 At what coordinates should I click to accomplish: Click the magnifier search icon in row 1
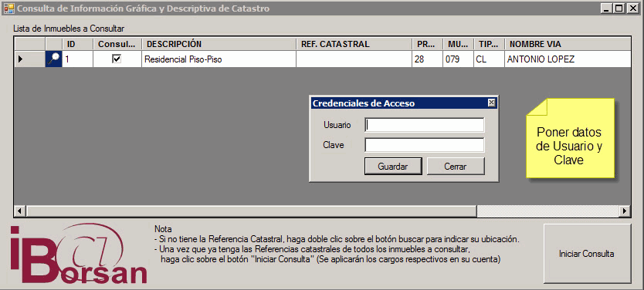coord(53,59)
